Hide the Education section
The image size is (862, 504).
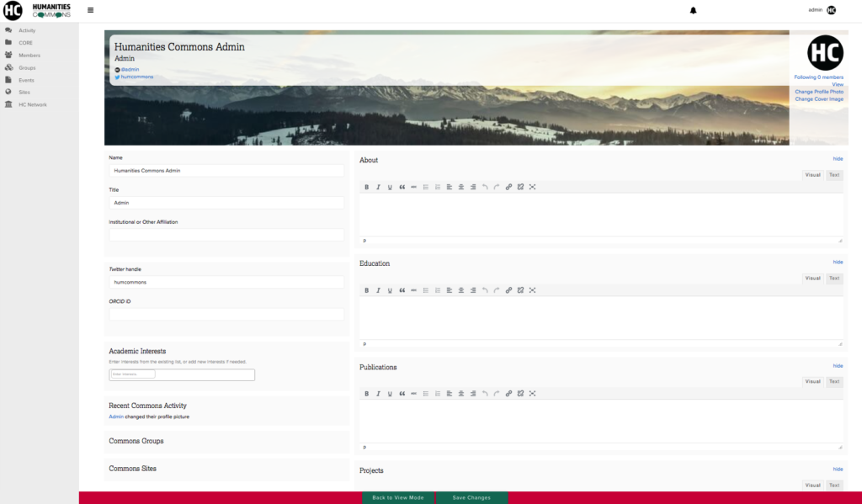(x=838, y=263)
